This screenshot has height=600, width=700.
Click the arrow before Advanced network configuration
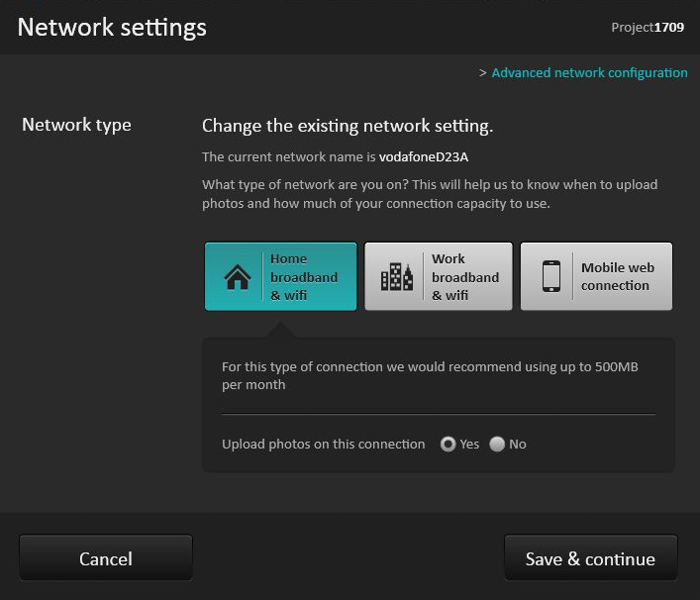(x=482, y=73)
